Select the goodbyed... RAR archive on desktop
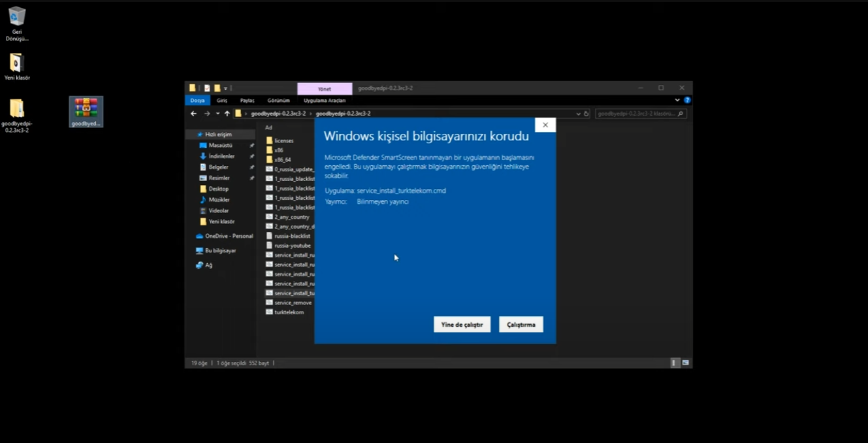Viewport: 868px width, 443px height. (86, 112)
